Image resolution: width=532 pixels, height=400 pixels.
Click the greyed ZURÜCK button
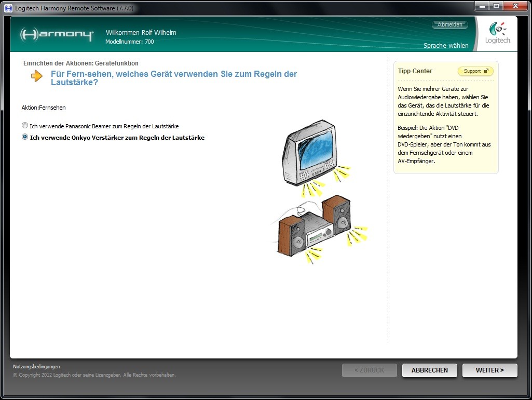click(370, 370)
